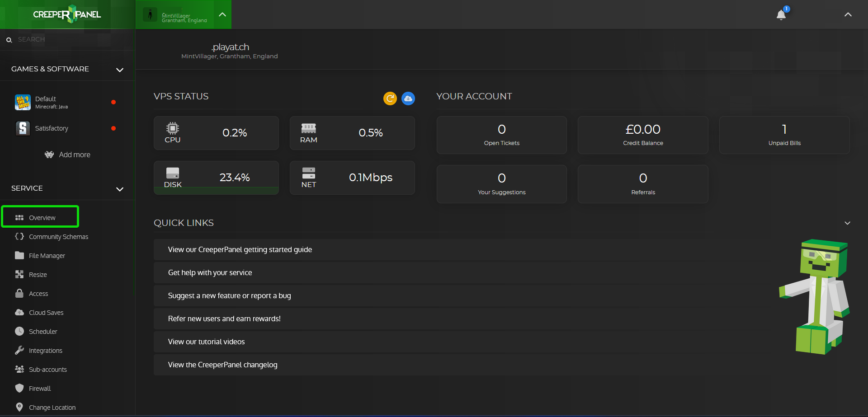Click the Firewall shield icon

(x=19, y=388)
